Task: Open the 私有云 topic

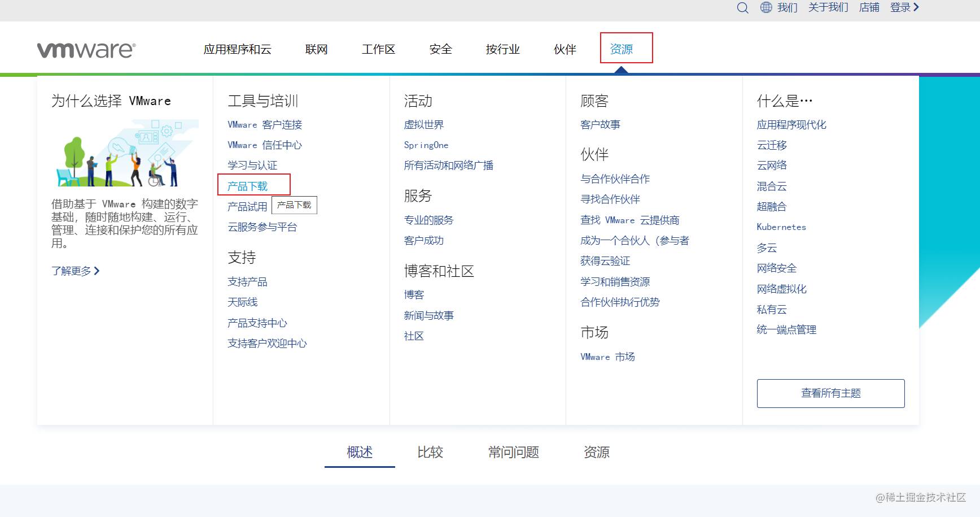Action: 772,310
